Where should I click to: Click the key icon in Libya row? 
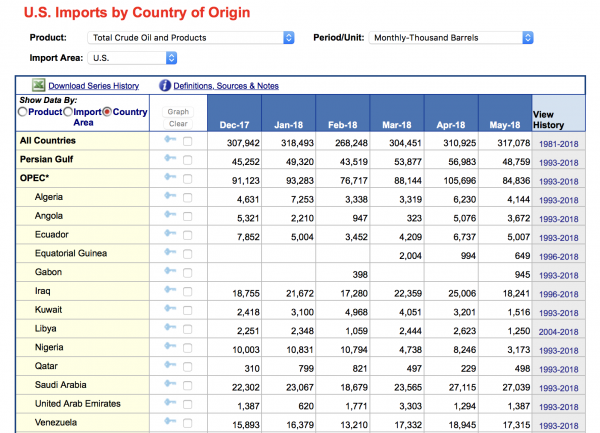170,327
